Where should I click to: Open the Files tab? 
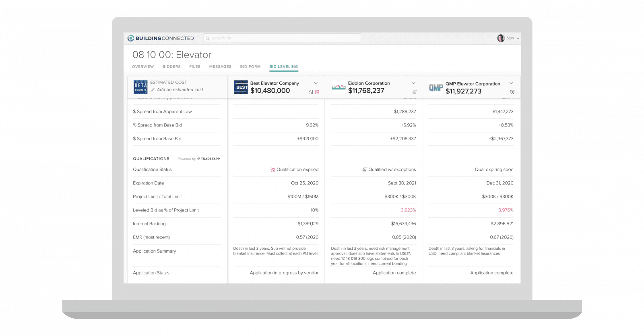(195, 66)
